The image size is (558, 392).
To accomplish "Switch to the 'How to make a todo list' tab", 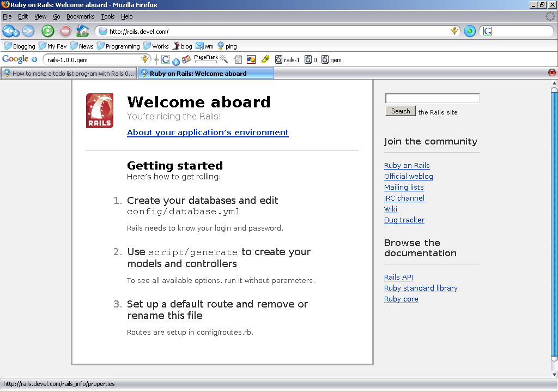I will click(x=69, y=74).
